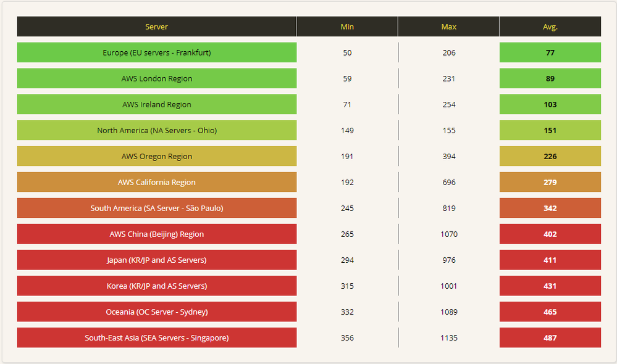Select the North America max value 155

[x=448, y=130]
